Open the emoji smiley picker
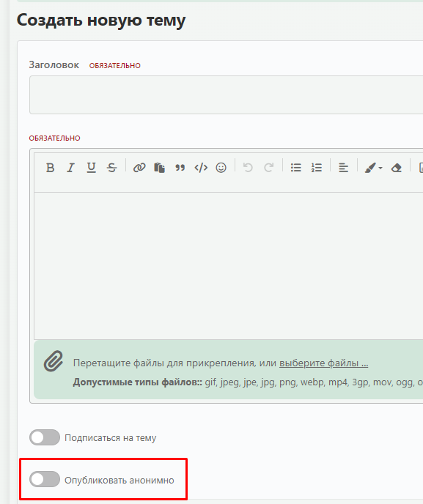 point(221,168)
